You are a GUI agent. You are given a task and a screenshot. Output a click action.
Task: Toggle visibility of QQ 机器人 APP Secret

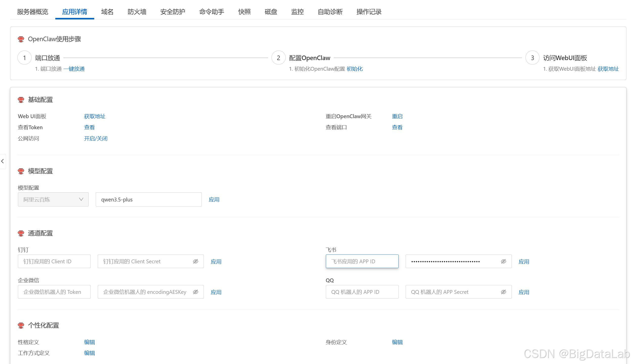coord(503,292)
